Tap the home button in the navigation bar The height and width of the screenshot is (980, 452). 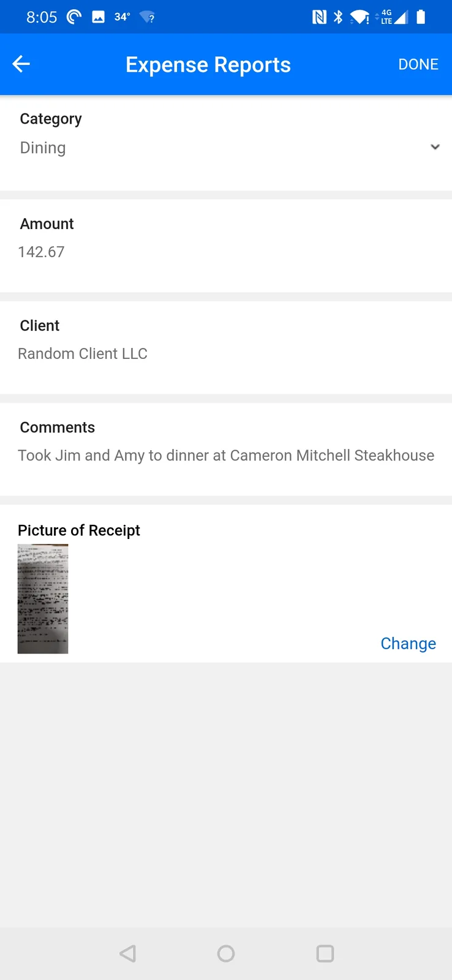pyautogui.click(x=226, y=953)
